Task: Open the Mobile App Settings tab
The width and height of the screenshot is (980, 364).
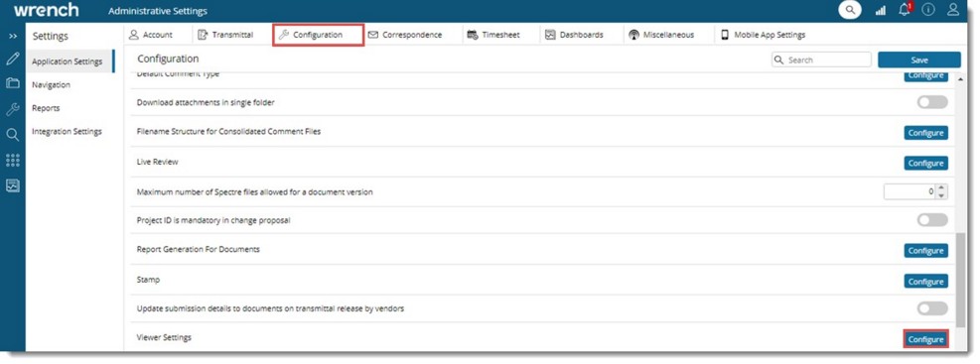Action: coord(764,35)
